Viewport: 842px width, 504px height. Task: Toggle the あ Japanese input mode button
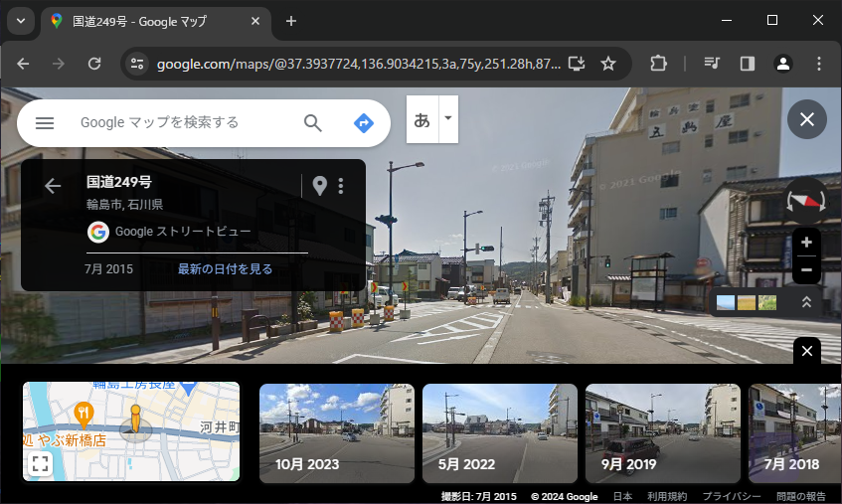click(422, 119)
